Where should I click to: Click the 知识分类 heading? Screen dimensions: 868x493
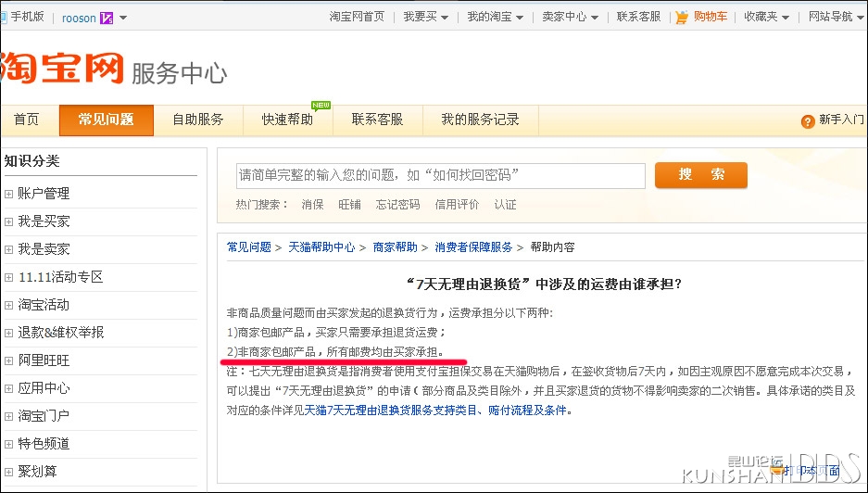pyautogui.click(x=31, y=162)
